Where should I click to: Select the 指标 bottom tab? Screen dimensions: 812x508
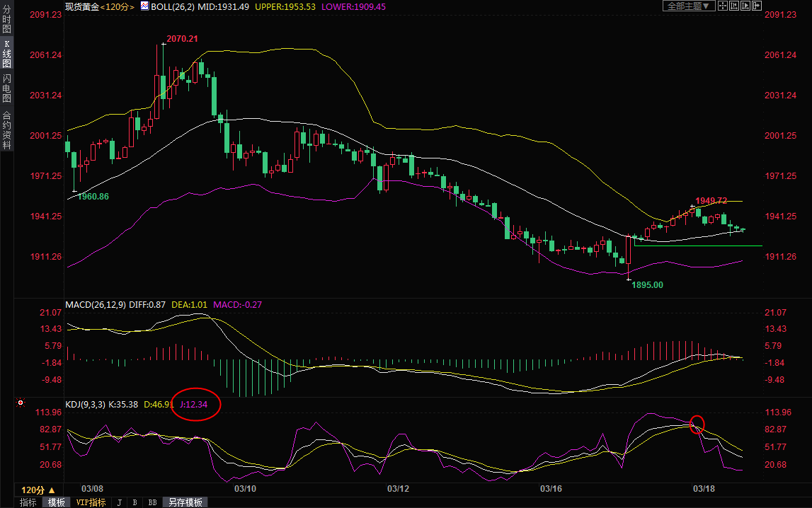(28, 502)
